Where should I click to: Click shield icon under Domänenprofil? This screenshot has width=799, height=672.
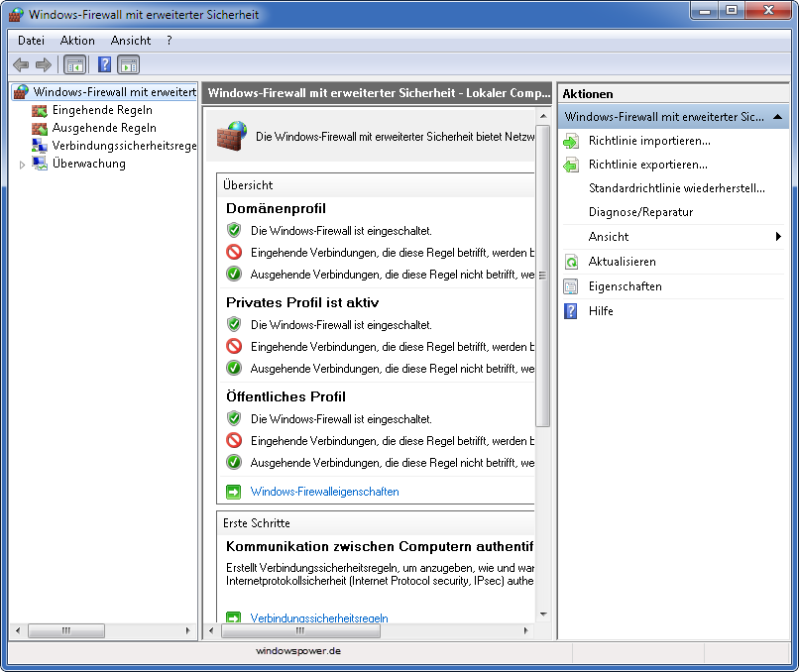pyautogui.click(x=234, y=230)
